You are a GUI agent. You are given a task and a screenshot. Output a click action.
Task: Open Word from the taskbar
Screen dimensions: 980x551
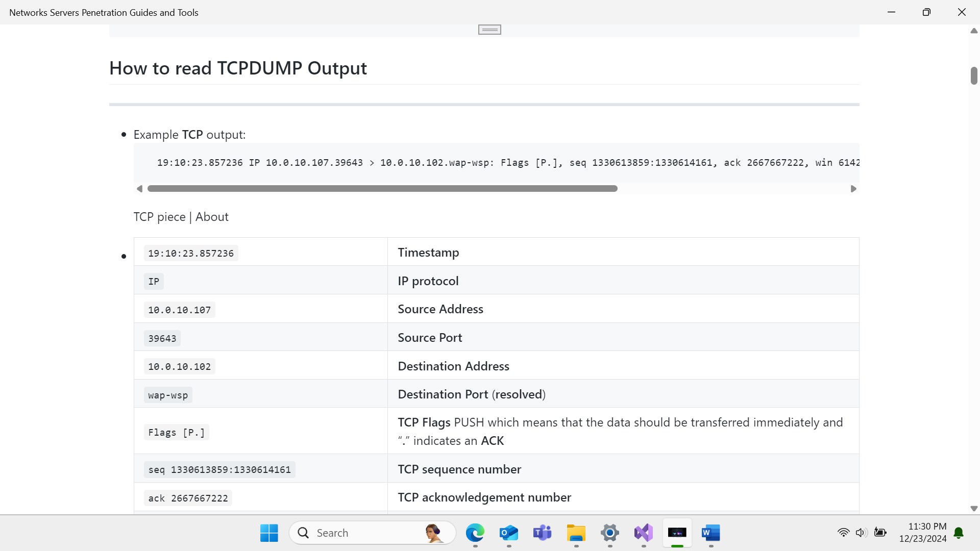coord(710,533)
